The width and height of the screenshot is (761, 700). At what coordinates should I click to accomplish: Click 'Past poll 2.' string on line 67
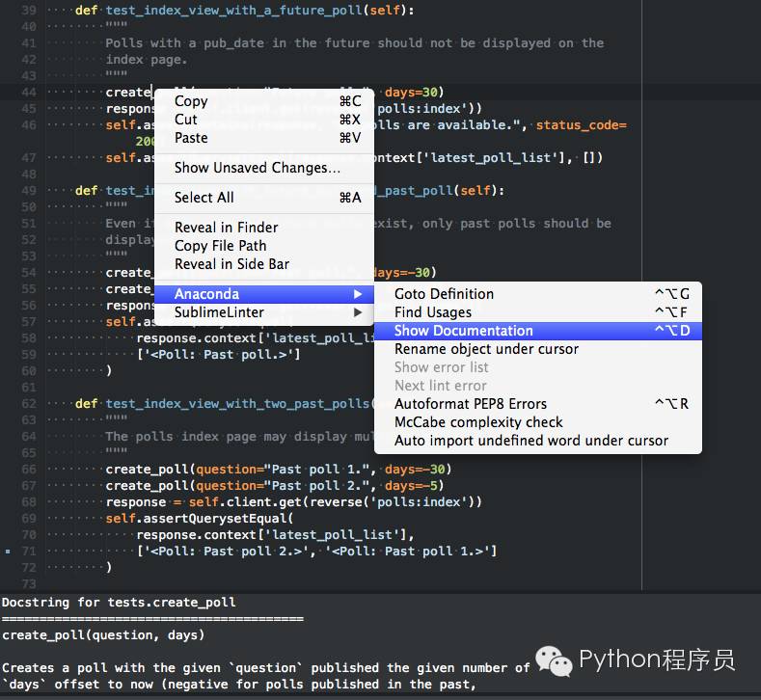pos(320,486)
